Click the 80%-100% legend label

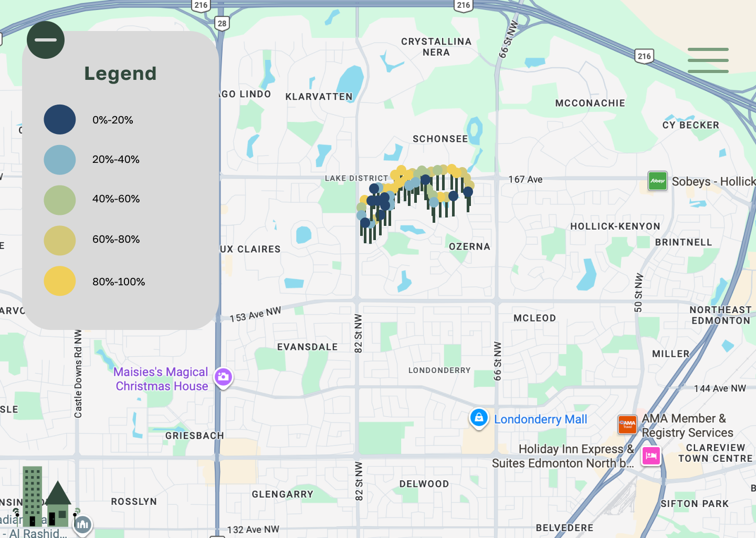tap(119, 282)
